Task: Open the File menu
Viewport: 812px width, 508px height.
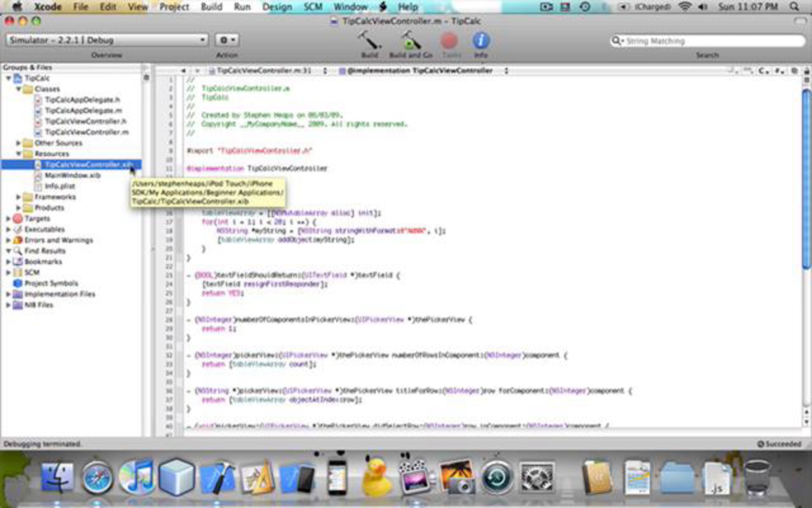Action: 81,6
